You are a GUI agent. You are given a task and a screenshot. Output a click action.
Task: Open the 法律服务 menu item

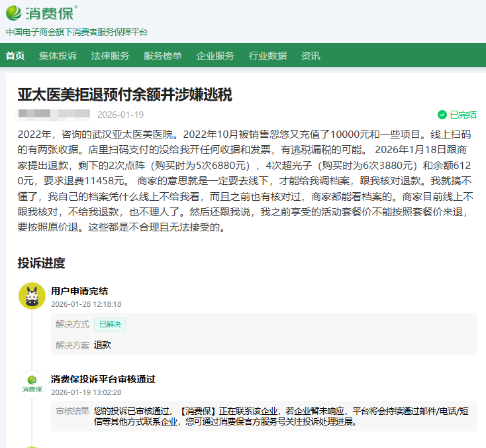[x=110, y=56]
